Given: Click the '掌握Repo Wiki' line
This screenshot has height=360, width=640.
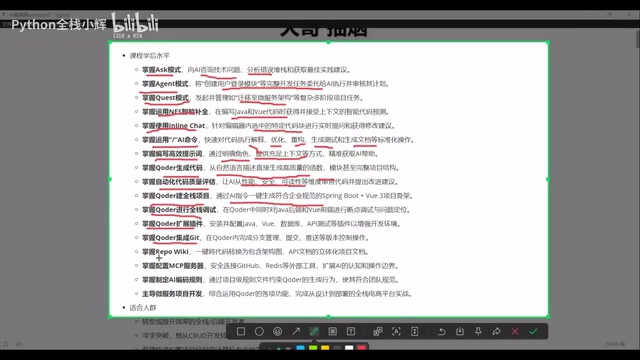Looking at the screenshot, I should (256, 251).
